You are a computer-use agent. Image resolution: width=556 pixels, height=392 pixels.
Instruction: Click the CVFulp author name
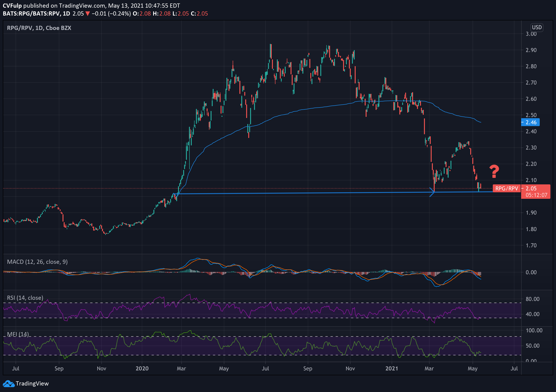tap(12, 6)
